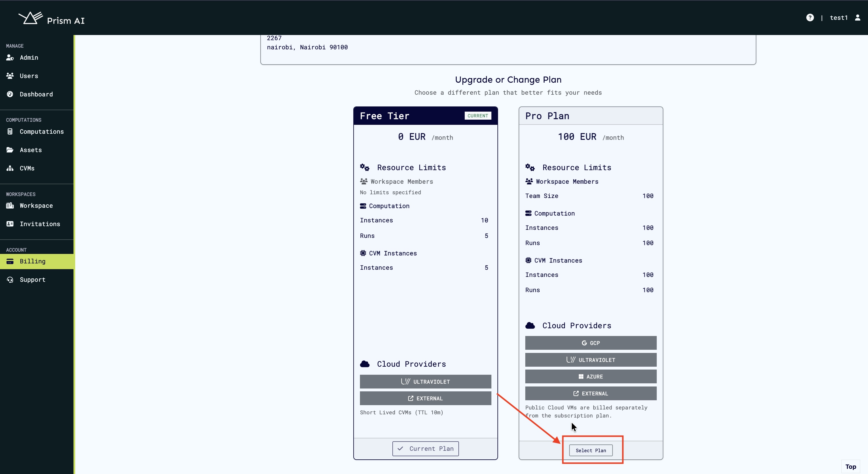Click the Computations calculator icon
868x474 pixels.
tap(10, 132)
